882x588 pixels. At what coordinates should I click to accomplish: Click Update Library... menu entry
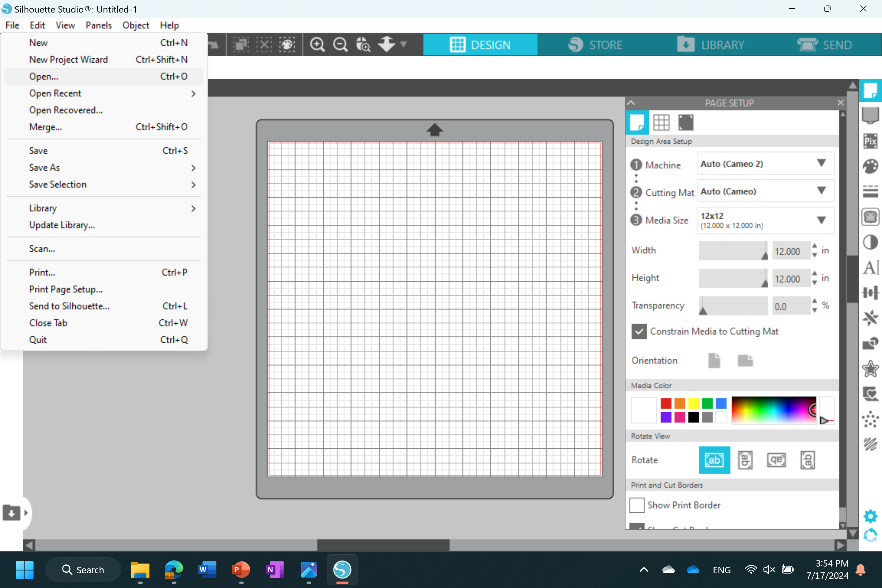(x=104, y=225)
